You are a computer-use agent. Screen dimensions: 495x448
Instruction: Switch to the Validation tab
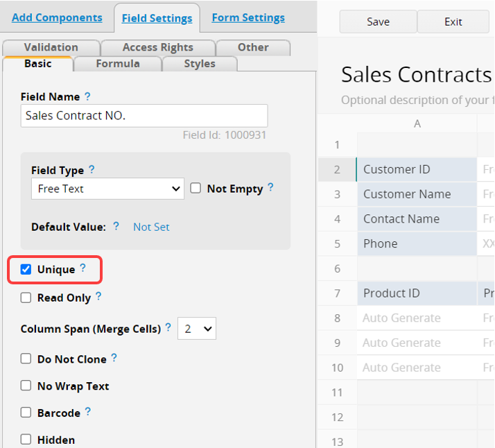coord(51,47)
